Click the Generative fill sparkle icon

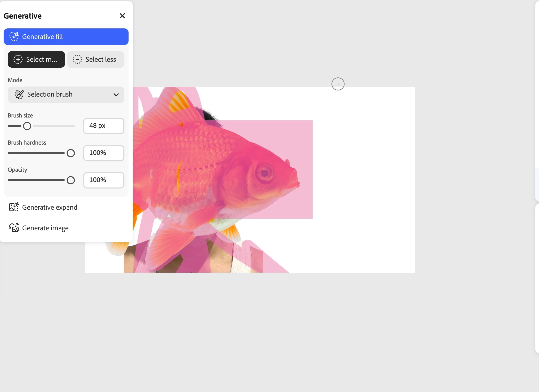click(14, 37)
